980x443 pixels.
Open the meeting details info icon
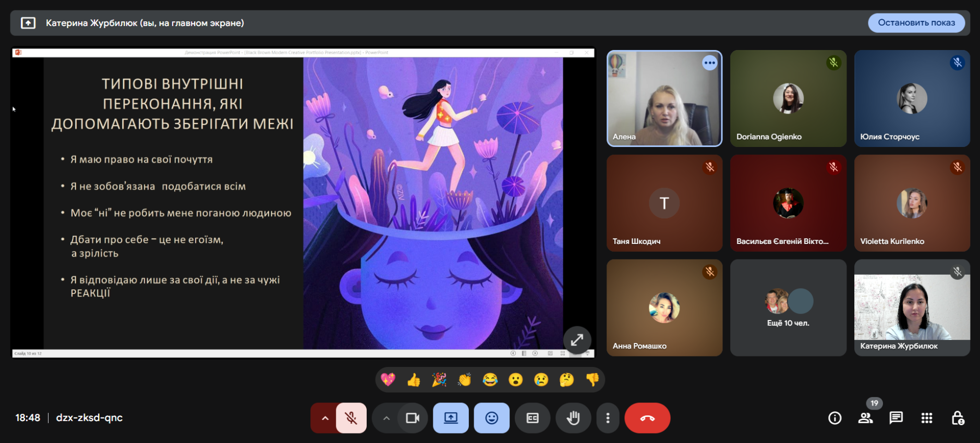click(x=834, y=418)
